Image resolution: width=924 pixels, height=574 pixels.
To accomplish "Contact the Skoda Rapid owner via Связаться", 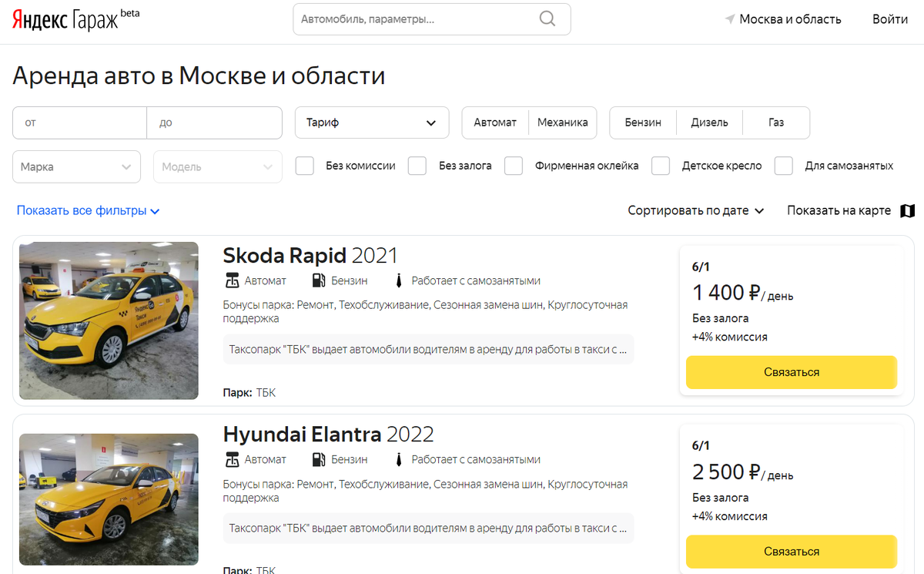I will pyautogui.click(x=792, y=372).
